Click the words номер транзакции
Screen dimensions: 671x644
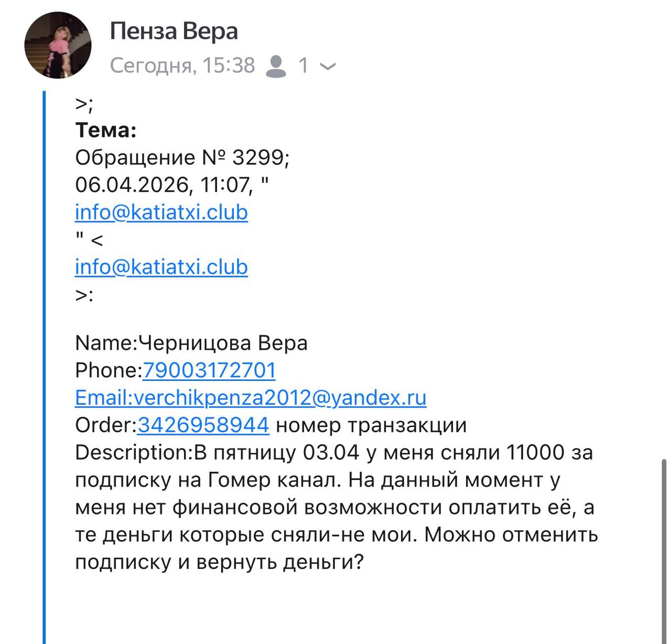click(371, 425)
